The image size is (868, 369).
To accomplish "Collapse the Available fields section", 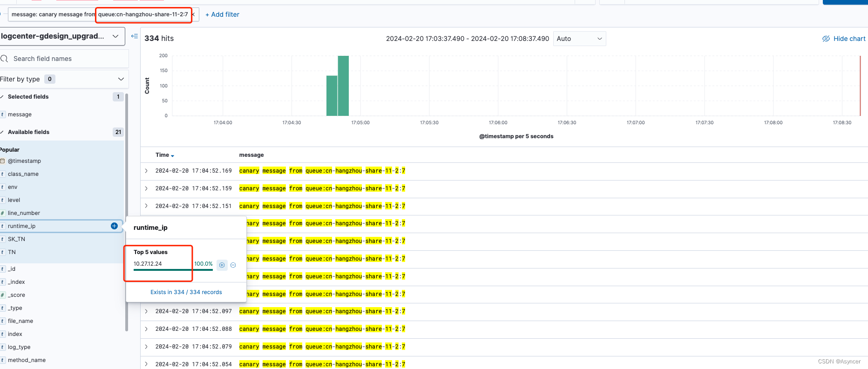I will coord(2,132).
